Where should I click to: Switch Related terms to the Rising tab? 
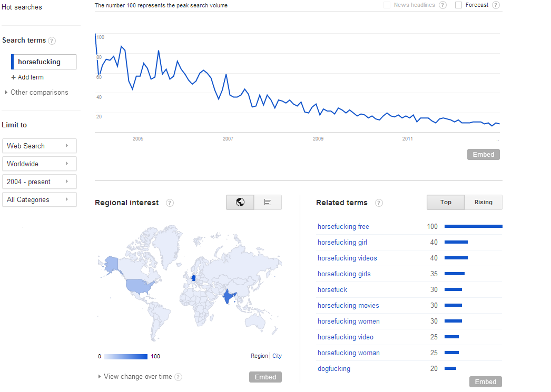[x=483, y=202]
